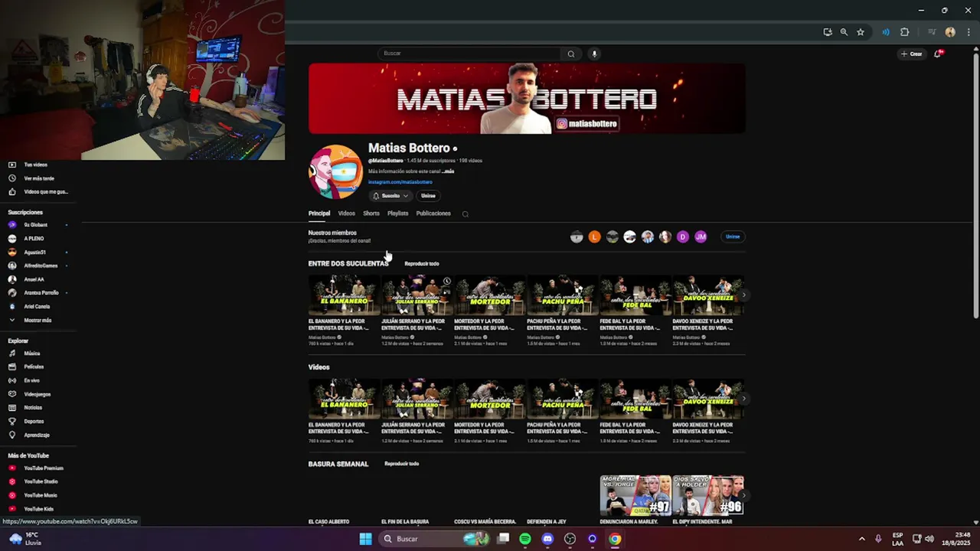980x551 pixels.
Task: Click the install app icon in address bar
Action: (x=828, y=32)
